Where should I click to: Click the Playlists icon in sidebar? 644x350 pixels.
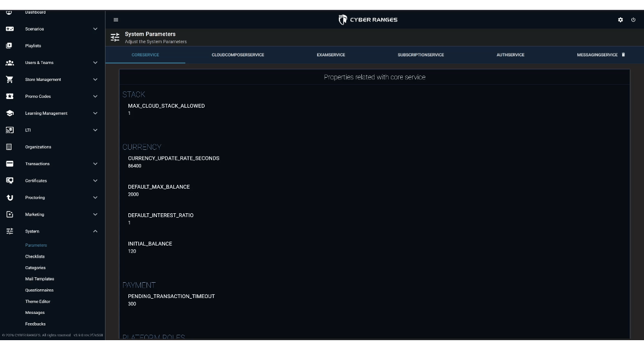point(9,45)
